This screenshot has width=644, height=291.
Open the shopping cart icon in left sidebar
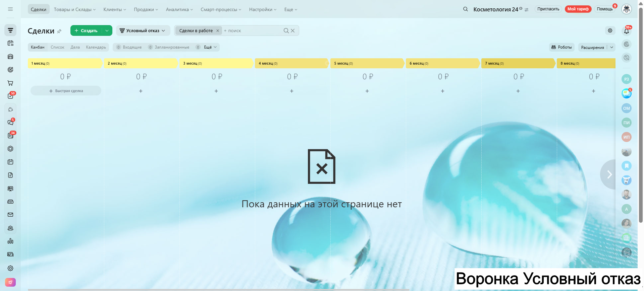coord(10,83)
